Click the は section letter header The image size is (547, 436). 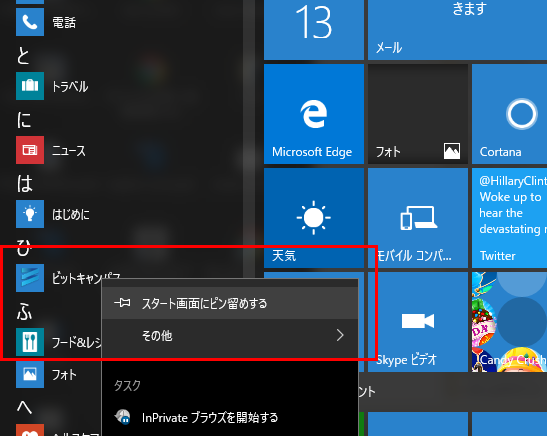click(x=24, y=183)
